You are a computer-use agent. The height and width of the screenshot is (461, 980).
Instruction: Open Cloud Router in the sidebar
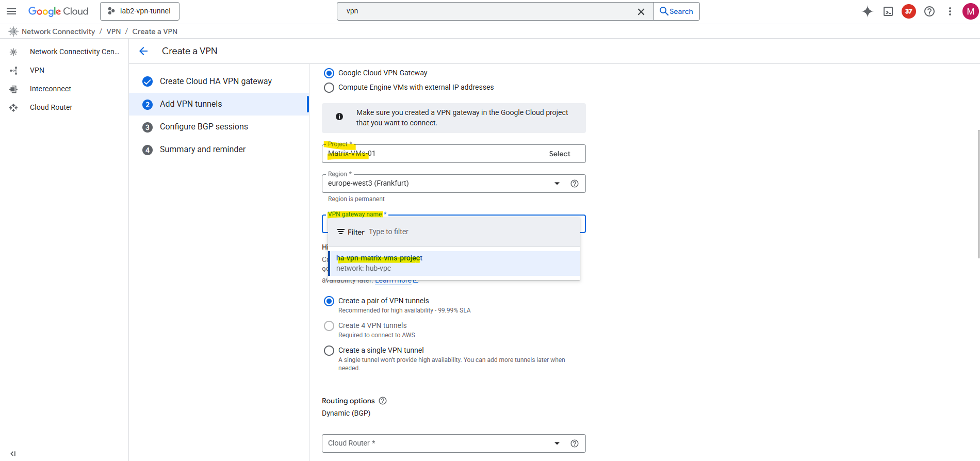[51, 107]
